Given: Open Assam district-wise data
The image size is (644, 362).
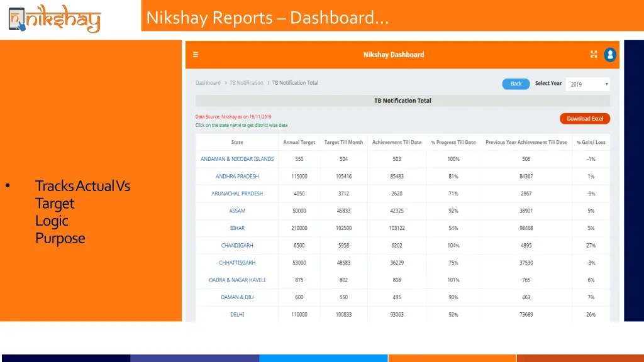Looking at the screenshot, I should coord(237,211).
